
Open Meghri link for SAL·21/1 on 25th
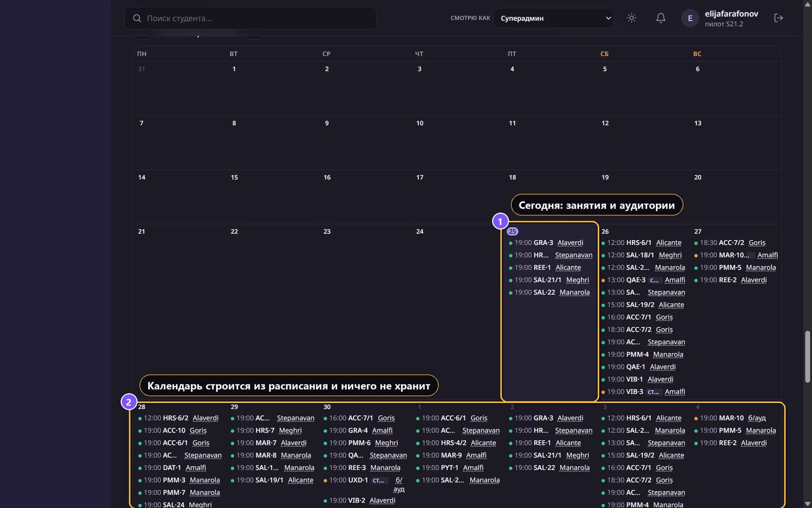[x=577, y=280]
